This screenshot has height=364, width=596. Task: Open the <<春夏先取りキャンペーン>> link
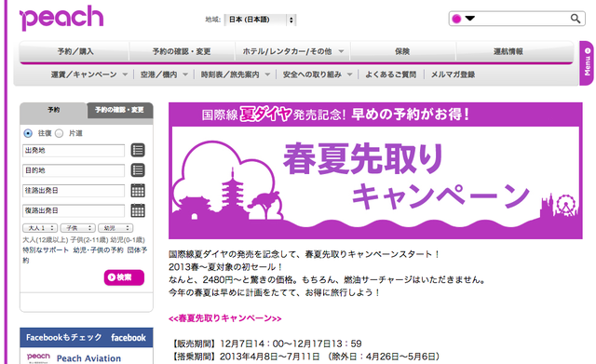(225, 318)
